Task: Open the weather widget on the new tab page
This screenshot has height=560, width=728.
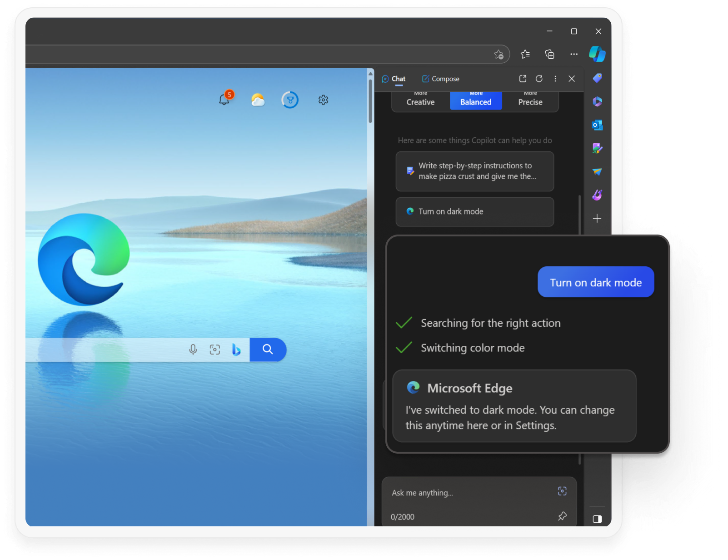Action: point(257,100)
